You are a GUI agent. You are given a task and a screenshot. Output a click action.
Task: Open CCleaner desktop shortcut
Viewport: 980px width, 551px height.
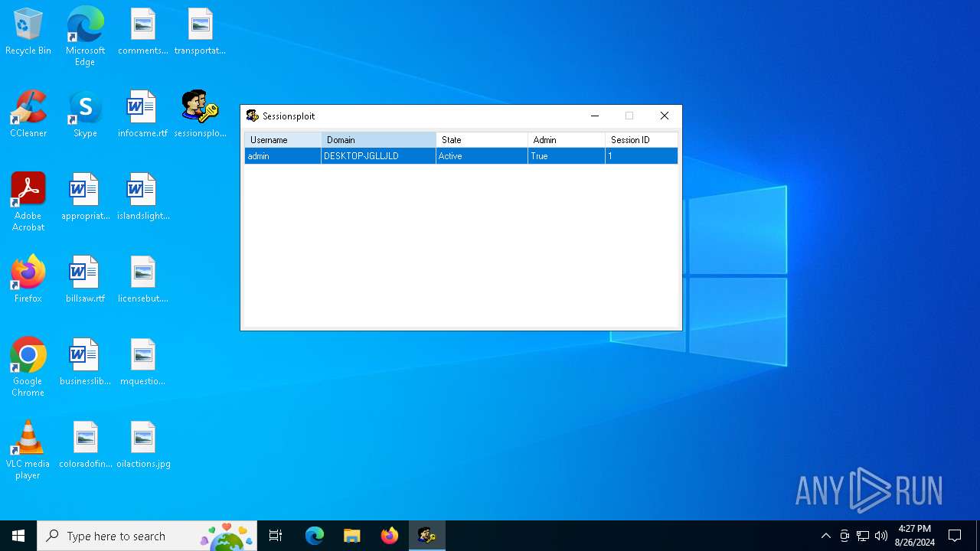click(x=28, y=115)
